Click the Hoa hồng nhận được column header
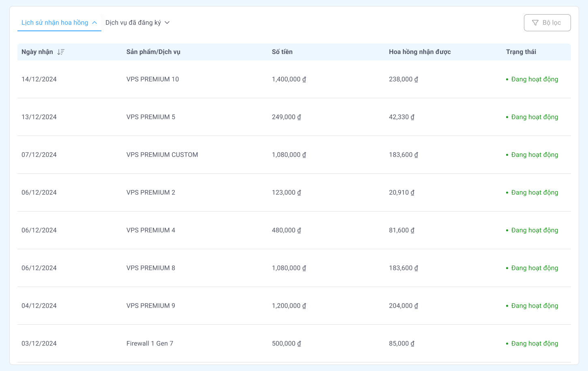 [x=420, y=52]
